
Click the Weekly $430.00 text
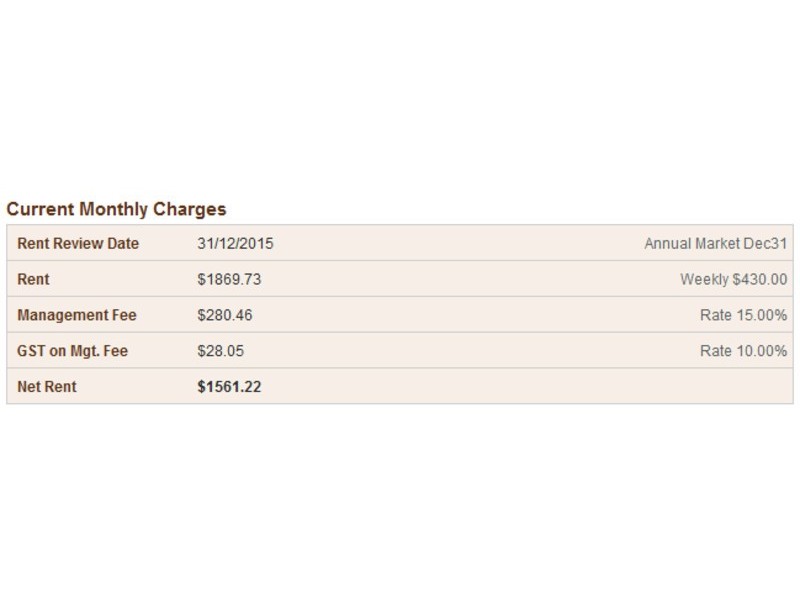pos(733,279)
